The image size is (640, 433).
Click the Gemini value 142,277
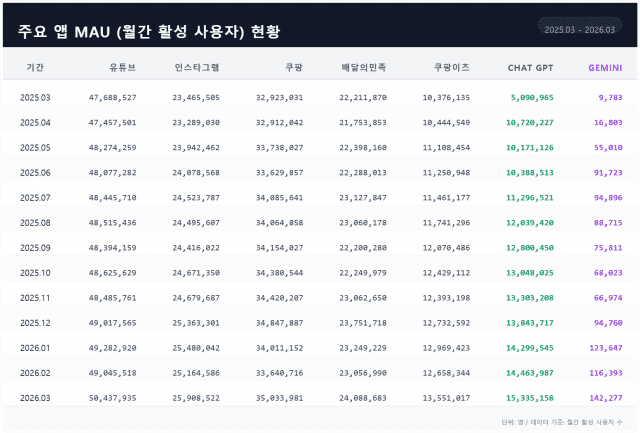[605, 397]
